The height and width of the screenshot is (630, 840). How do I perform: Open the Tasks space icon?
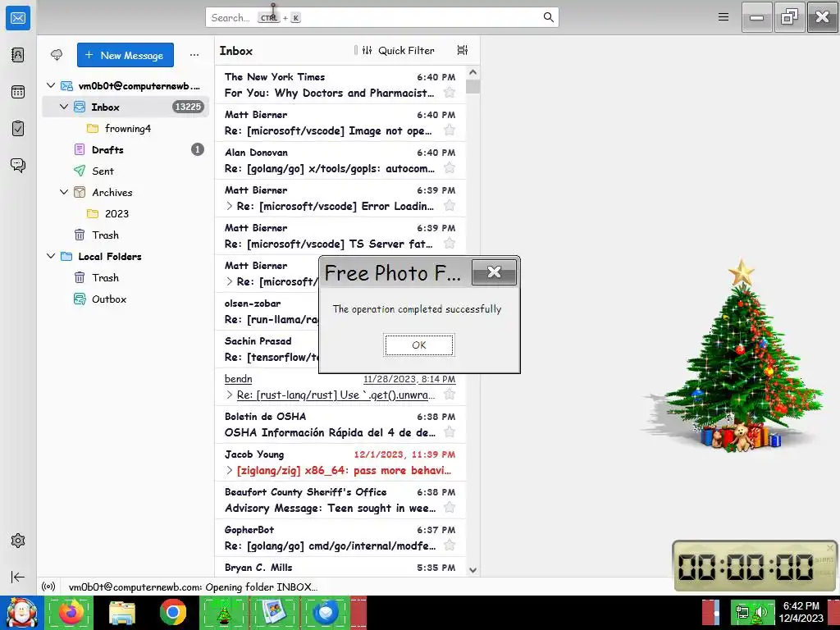(18, 129)
